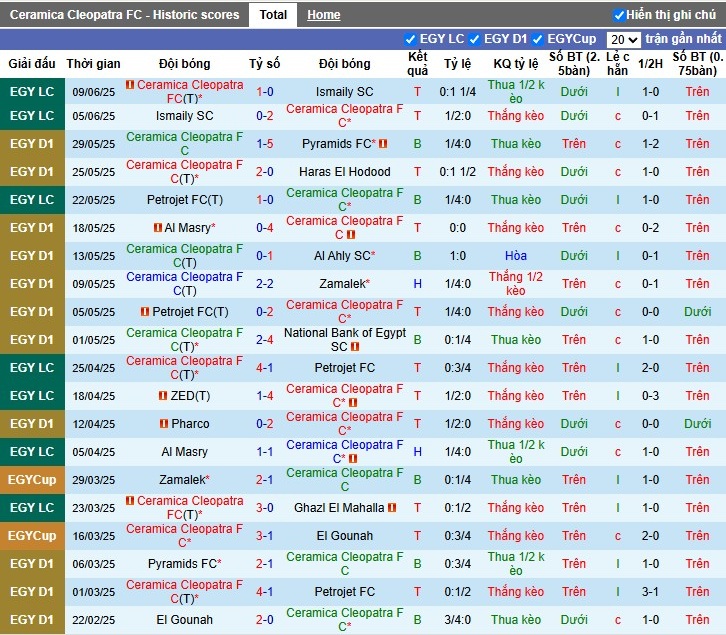Click the Ceramica Cleopatra FC Historic scores title
726x635 pixels.
pos(125,15)
